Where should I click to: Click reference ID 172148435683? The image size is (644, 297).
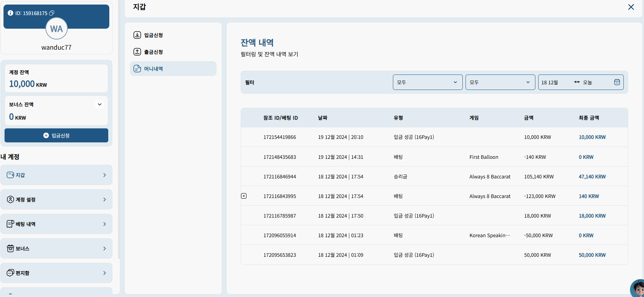pos(280,157)
